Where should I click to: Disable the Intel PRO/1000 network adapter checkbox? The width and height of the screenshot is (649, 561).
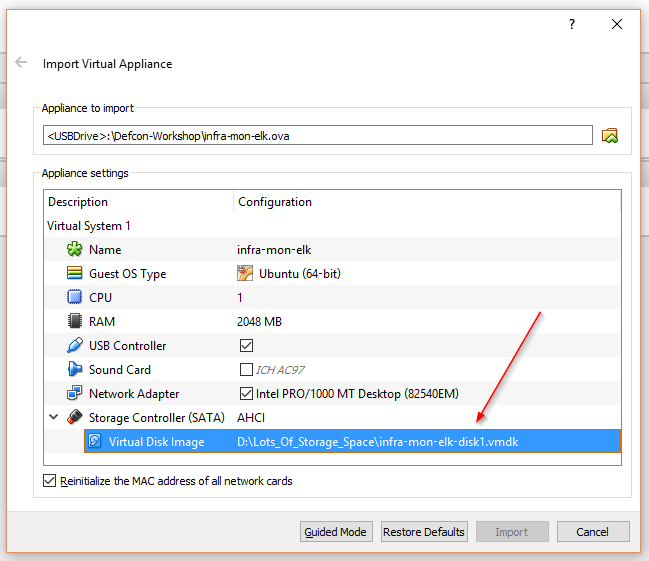[x=246, y=394]
